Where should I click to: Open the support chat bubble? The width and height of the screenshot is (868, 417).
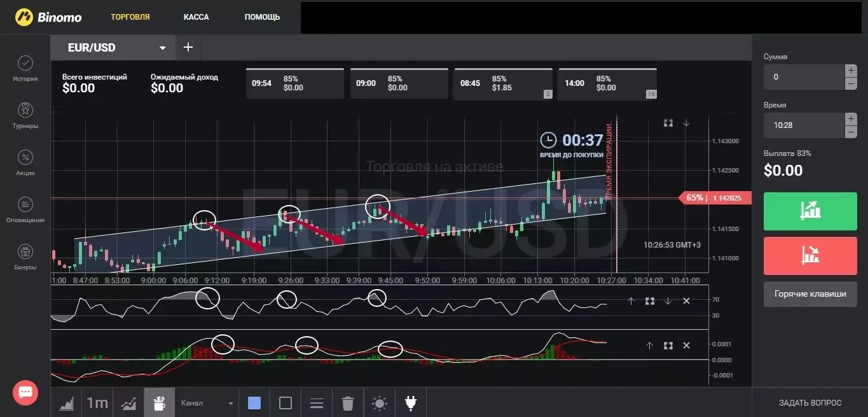[25, 392]
